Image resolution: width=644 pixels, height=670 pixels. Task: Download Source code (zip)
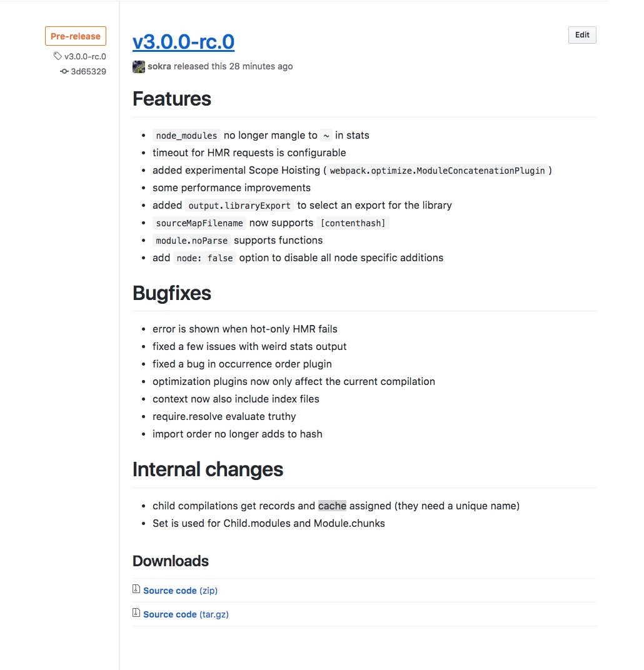coord(180,591)
